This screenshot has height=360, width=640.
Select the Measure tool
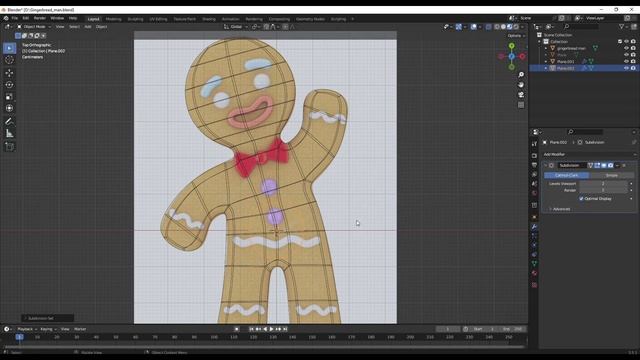click(9, 133)
